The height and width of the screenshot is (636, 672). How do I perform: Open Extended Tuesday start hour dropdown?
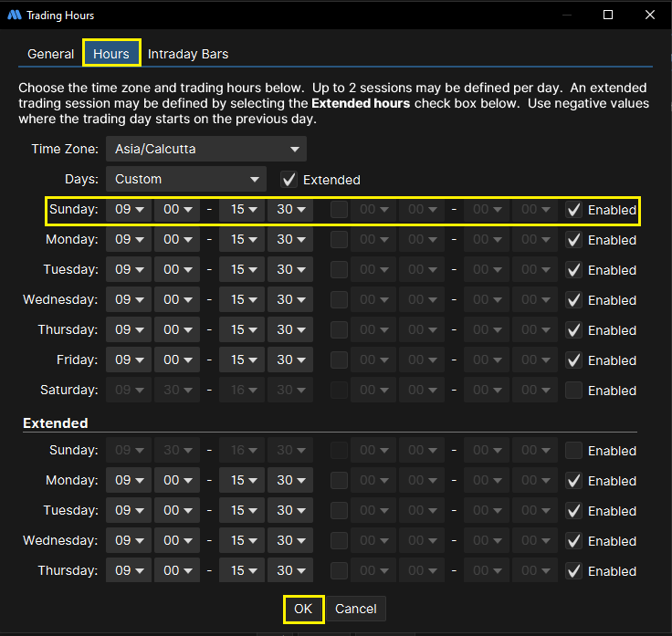click(x=129, y=510)
